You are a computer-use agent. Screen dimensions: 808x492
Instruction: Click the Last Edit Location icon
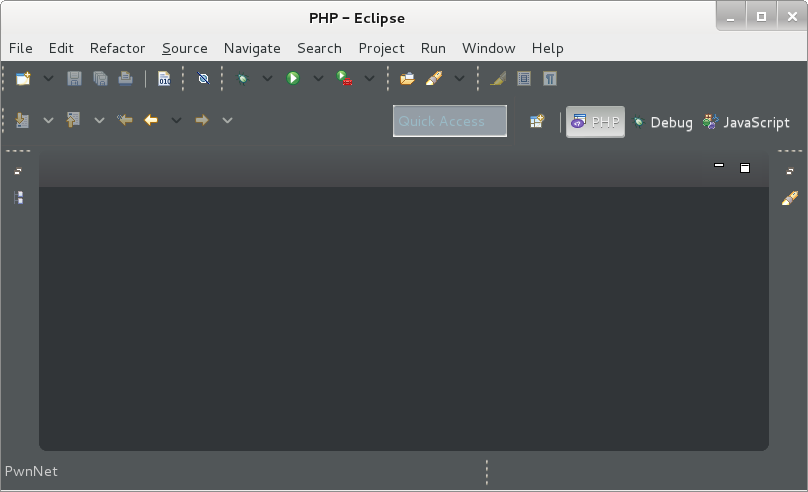[125, 121]
